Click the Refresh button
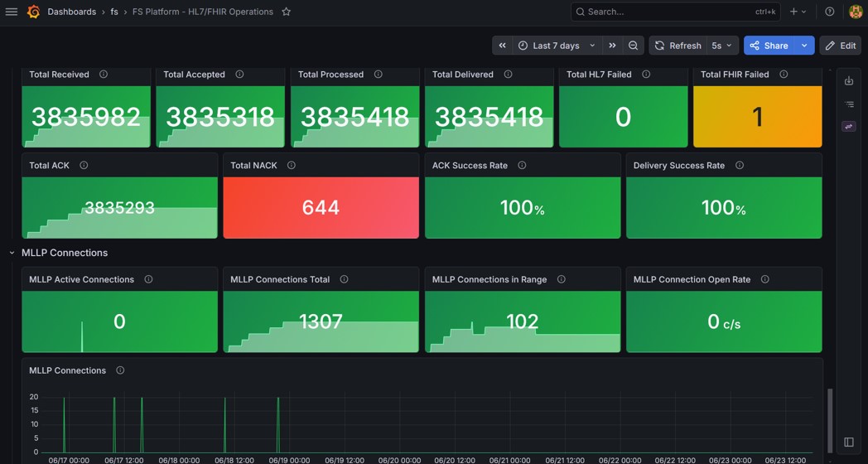This screenshot has height=464, width=868. [x=678, y=46]
